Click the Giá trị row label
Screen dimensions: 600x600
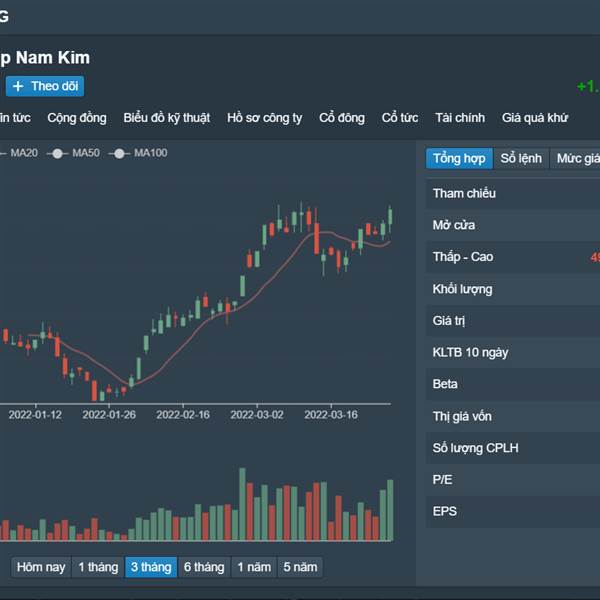tap(449, 321)
